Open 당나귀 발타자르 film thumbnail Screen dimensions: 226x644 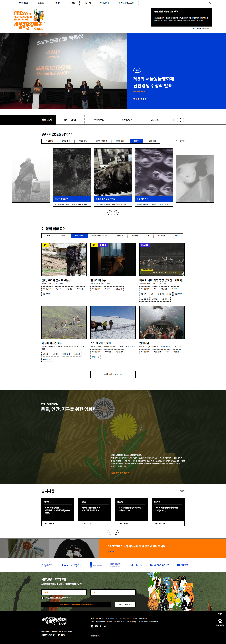pyautogui.click(x=72, y=172)
